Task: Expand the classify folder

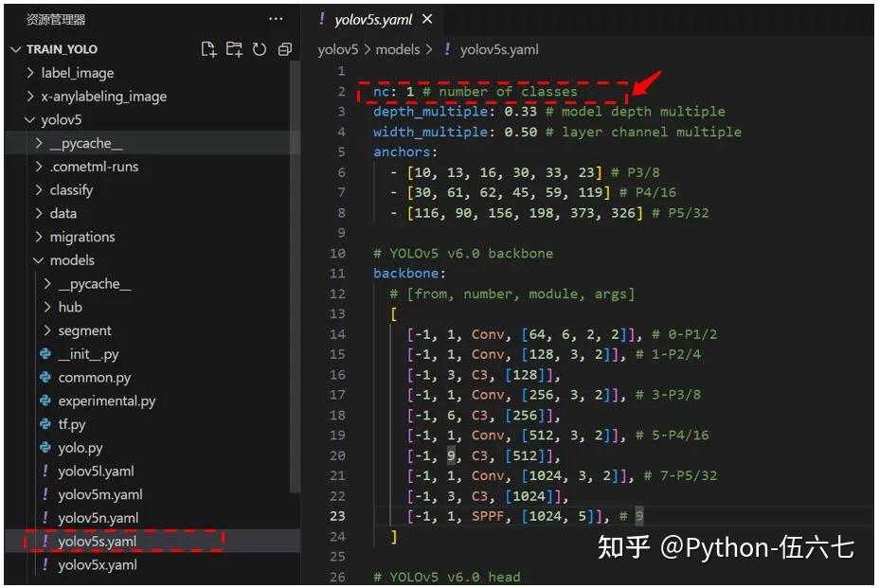Action: coord(39,190)
